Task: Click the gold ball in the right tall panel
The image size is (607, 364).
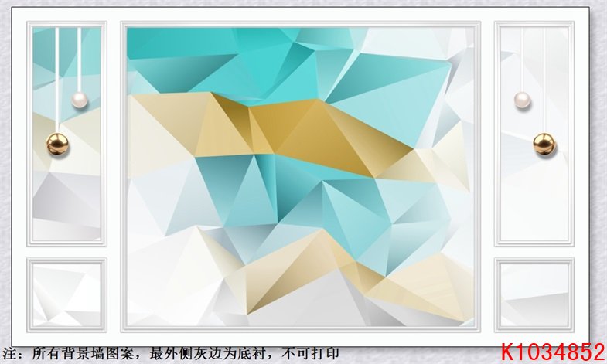Action: click(x=544, y=144)
